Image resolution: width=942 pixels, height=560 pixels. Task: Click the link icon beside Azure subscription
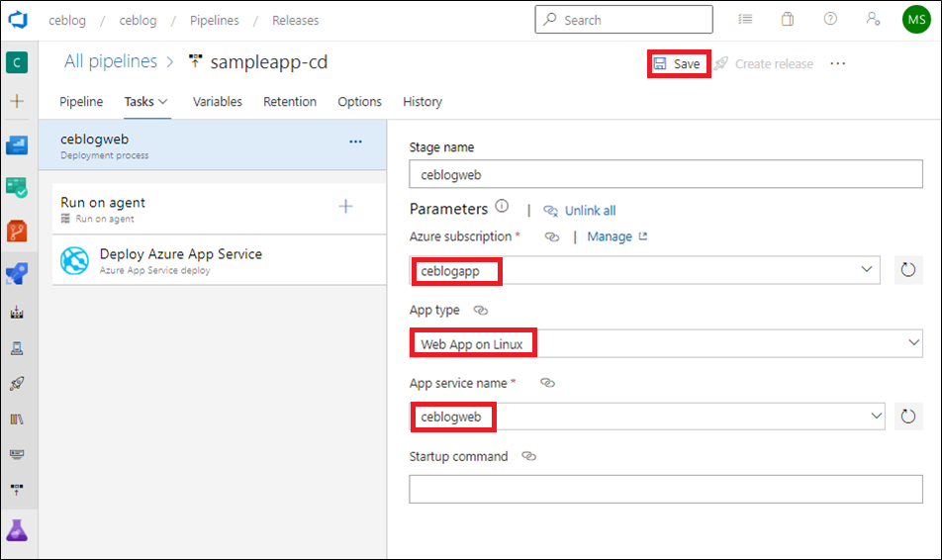[551, 236]
